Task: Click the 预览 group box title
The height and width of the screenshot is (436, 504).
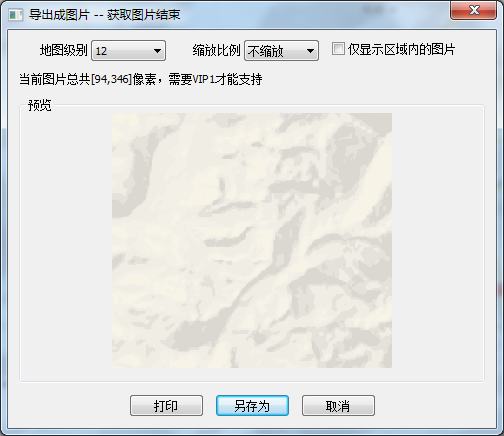Action: pos(40,105)
